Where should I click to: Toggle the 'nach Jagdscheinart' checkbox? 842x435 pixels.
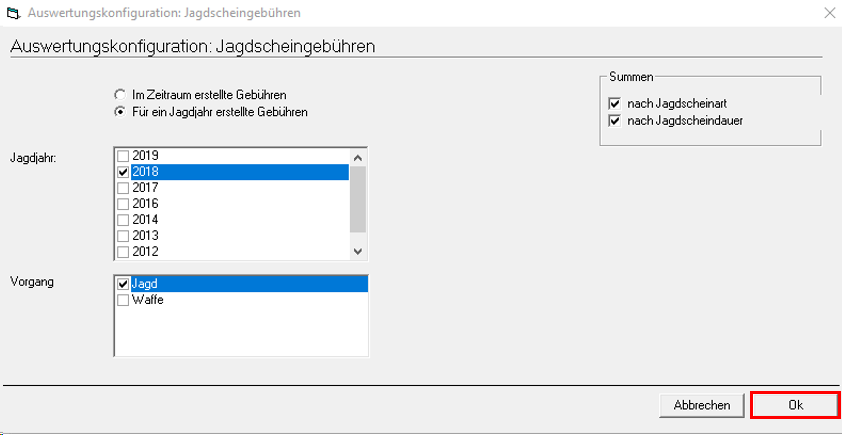click(614, 104)
